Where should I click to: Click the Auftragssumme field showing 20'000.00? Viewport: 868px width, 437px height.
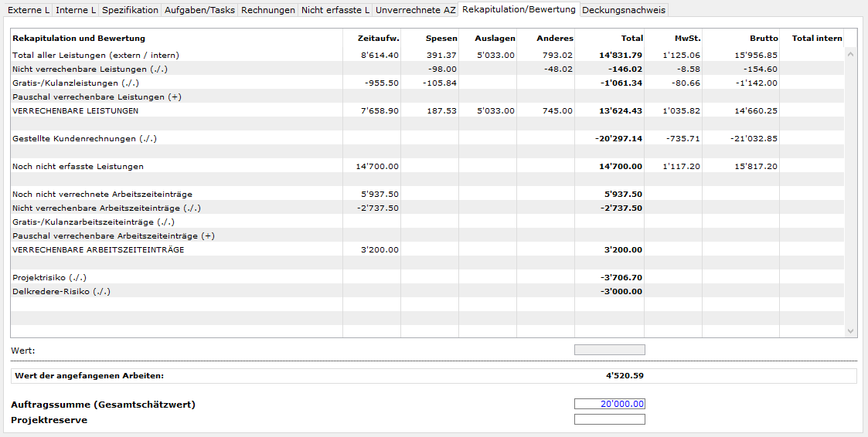pyautogui.click(x=609, y=404)
